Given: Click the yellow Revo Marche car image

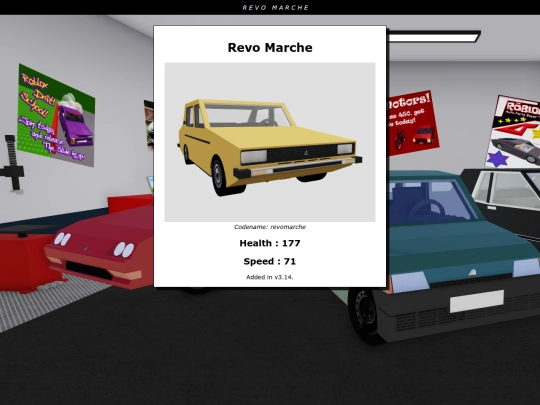Looking at the screenshot, I should point(270,142).
